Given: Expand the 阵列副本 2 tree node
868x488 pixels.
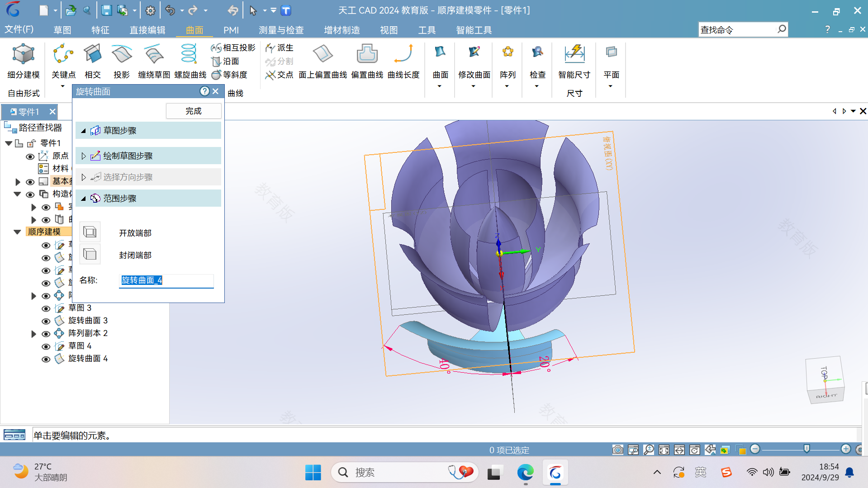Looking at the screenshot, I should tap(33, 334).
